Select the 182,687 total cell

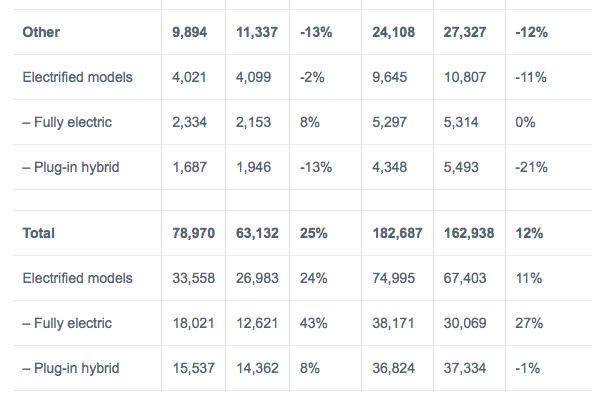click(397, 233)
